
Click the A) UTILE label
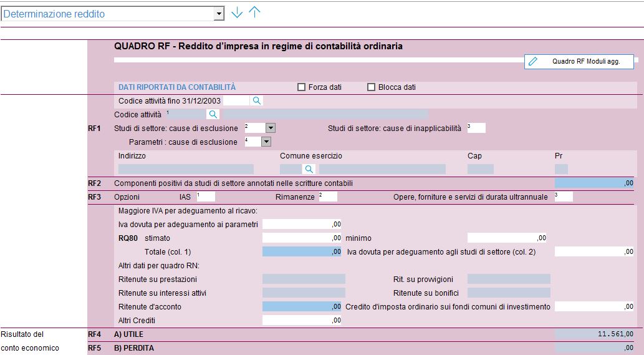pos(128,334)
